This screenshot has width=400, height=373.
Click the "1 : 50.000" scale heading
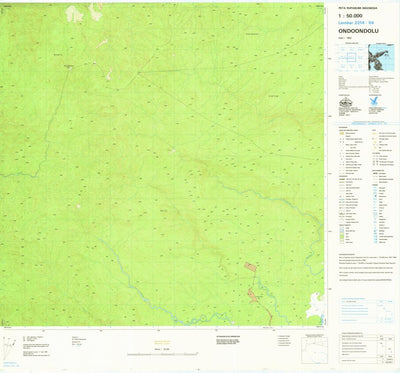pyautogui.click(x=350, y=16)
